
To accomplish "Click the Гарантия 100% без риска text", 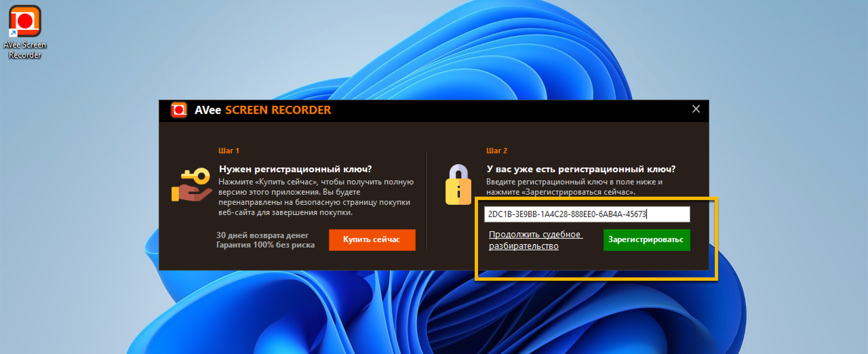I will point(266,245).
